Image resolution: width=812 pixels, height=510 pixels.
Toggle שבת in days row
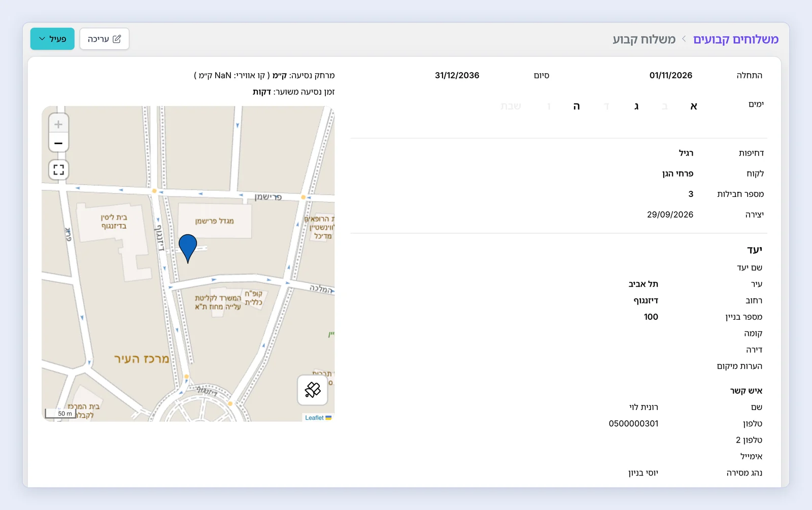point(511,106)
